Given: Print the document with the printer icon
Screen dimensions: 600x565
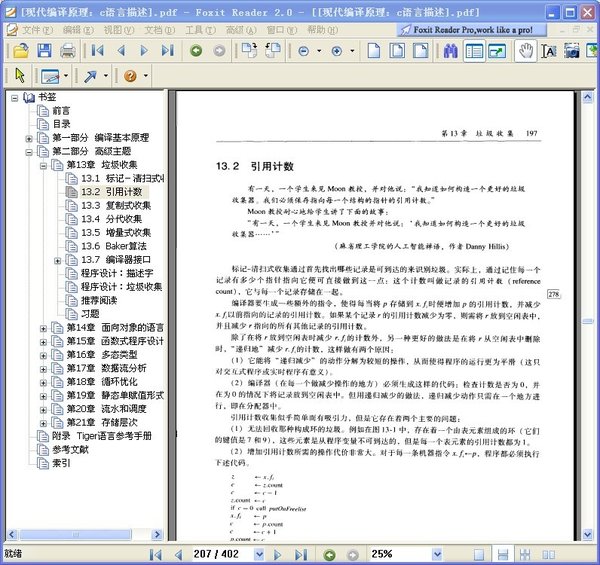Looking at the screenshot, I should point(68,50).
